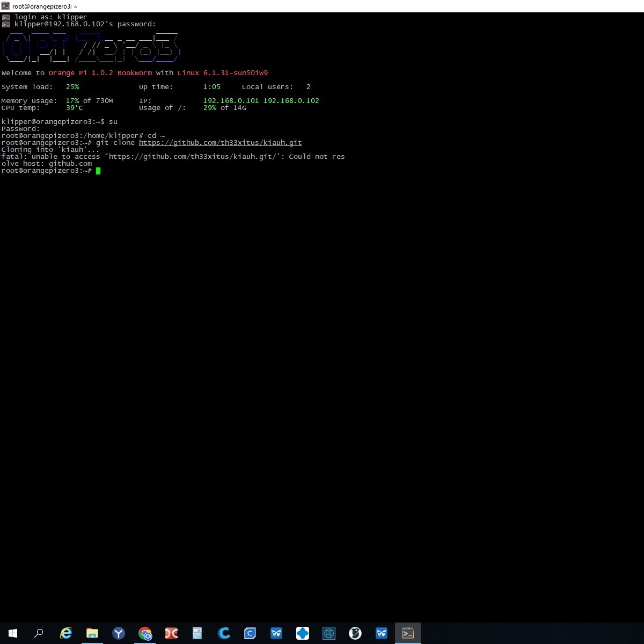Click the "olve host: github.com" line

click(47, 164)
